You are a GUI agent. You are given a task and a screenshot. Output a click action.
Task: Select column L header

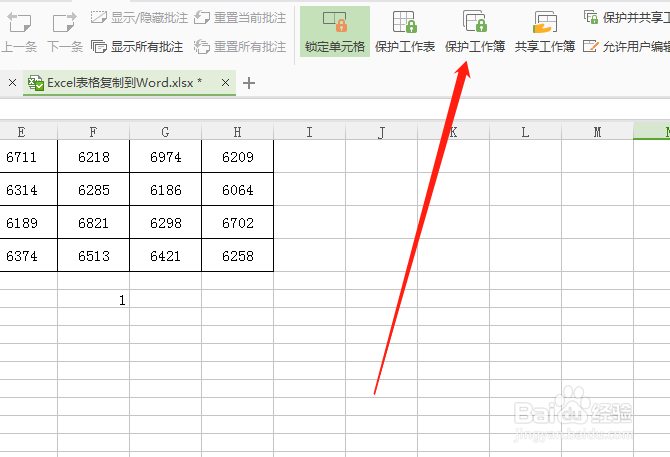pyautogui.click(x=525, y=132)
